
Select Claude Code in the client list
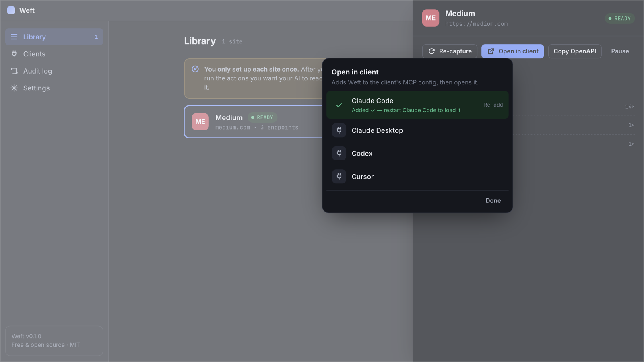tap(417, 105)
